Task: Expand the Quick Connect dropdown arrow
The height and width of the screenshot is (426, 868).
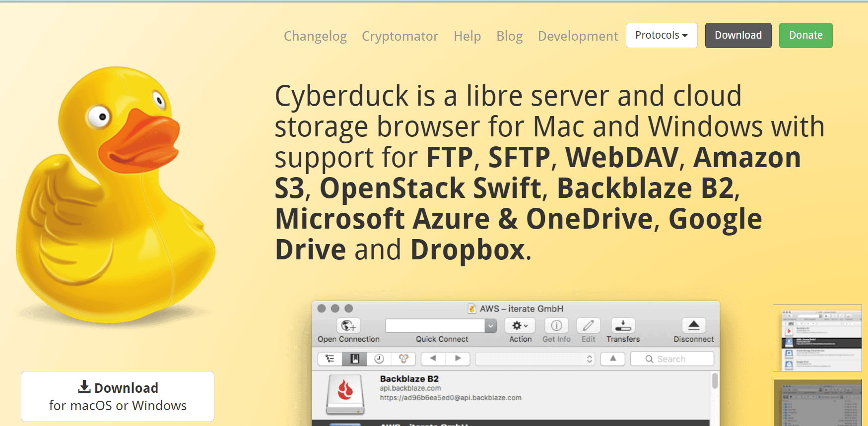Action: coord(491,326)
